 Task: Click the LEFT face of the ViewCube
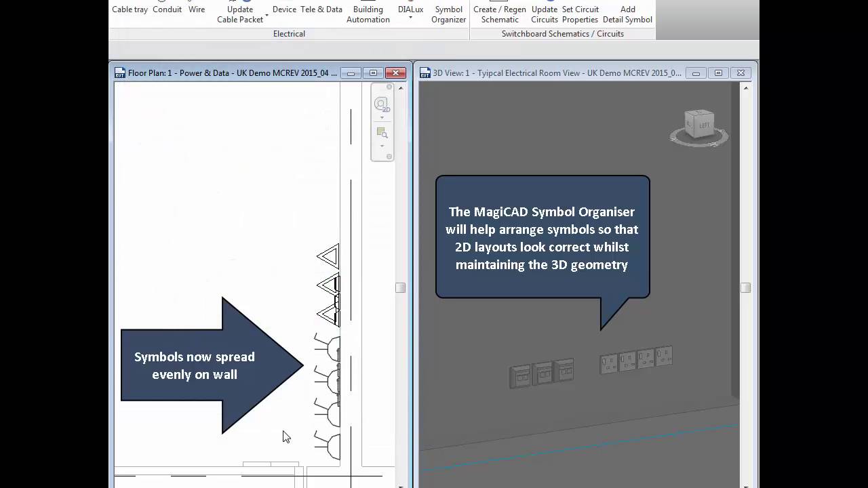703,125
